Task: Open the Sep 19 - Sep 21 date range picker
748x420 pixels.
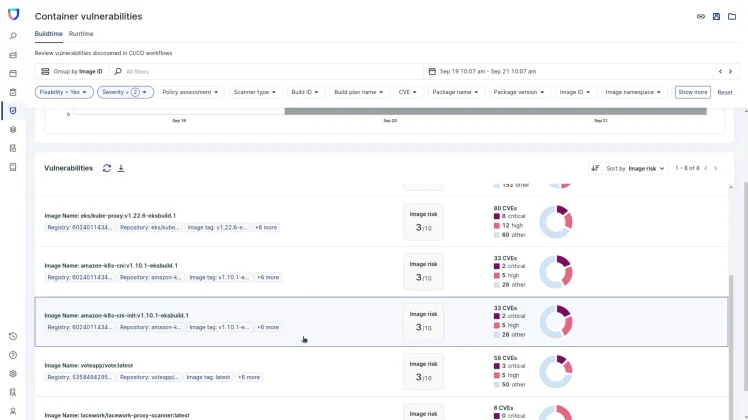Action: 488,72
